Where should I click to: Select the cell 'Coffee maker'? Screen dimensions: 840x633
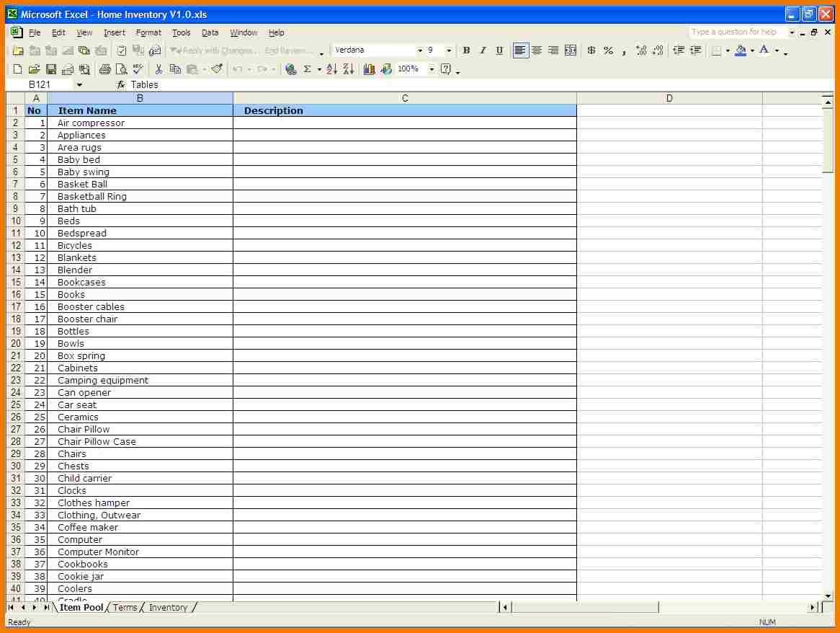pyautogui.click(x=140, y=528)
